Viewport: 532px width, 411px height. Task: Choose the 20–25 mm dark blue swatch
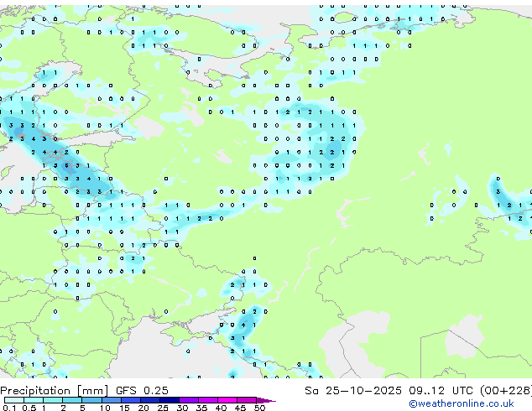point(149,400)
